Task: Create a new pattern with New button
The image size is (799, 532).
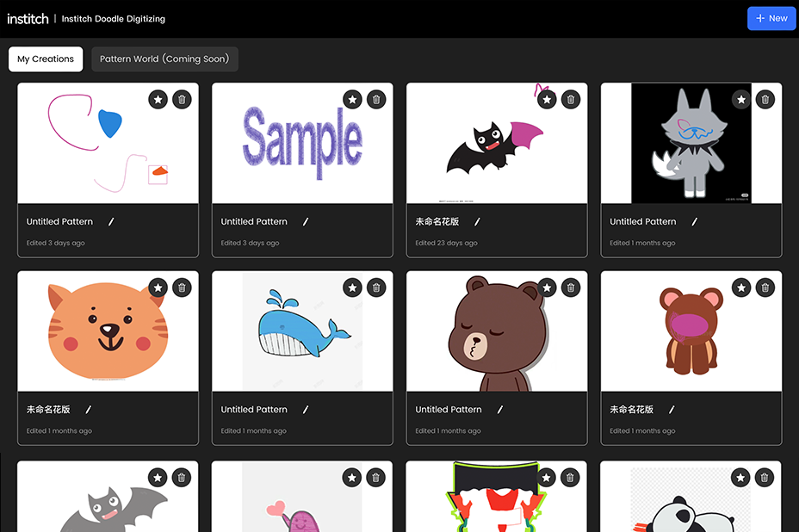Action: tap(771, 18)
